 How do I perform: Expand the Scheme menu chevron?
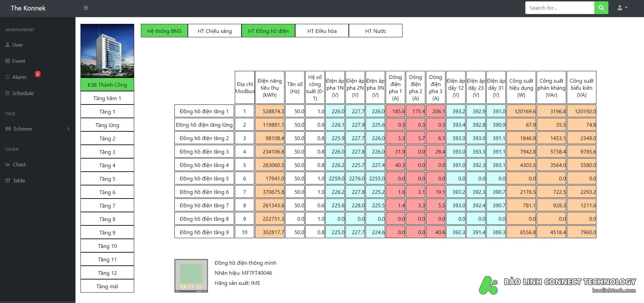pos(68,129)
